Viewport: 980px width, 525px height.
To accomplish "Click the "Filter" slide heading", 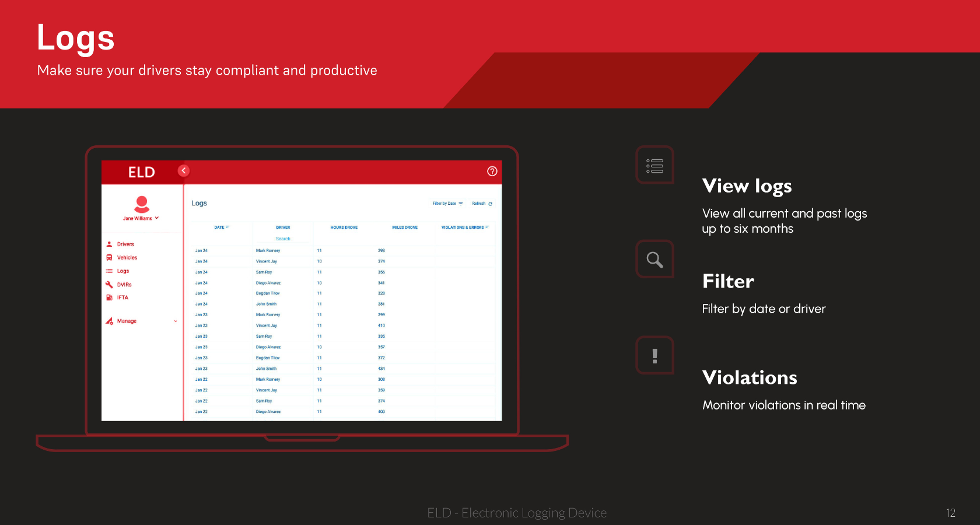I will coord(728,281).
